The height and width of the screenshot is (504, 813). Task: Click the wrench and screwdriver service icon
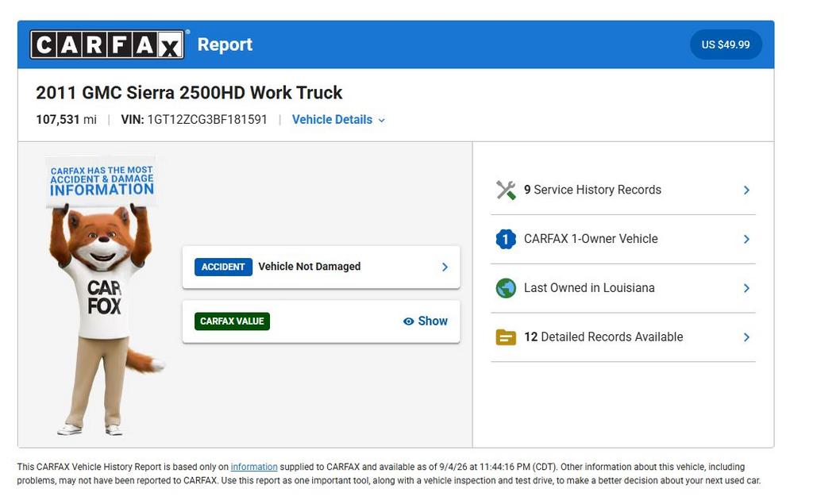(x=506, y=190)
